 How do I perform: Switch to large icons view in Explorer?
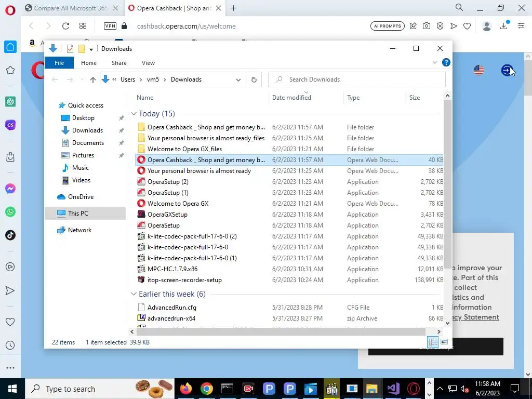[x=444, y=342]
